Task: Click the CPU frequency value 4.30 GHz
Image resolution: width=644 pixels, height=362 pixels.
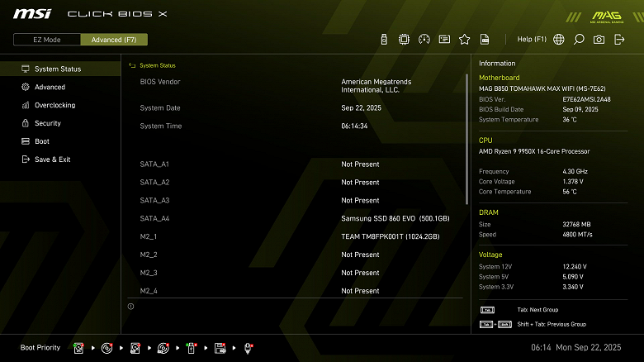Action: [x=575, y=171]
